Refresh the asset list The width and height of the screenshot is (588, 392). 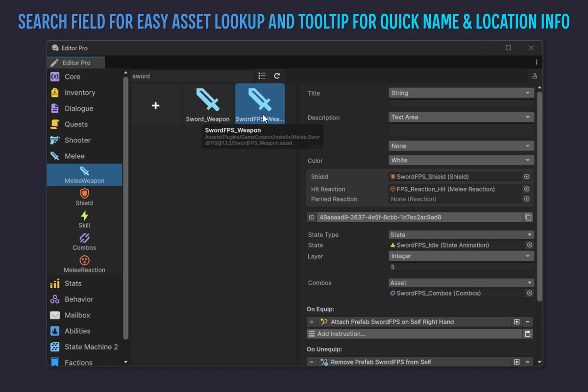point(276,76)
